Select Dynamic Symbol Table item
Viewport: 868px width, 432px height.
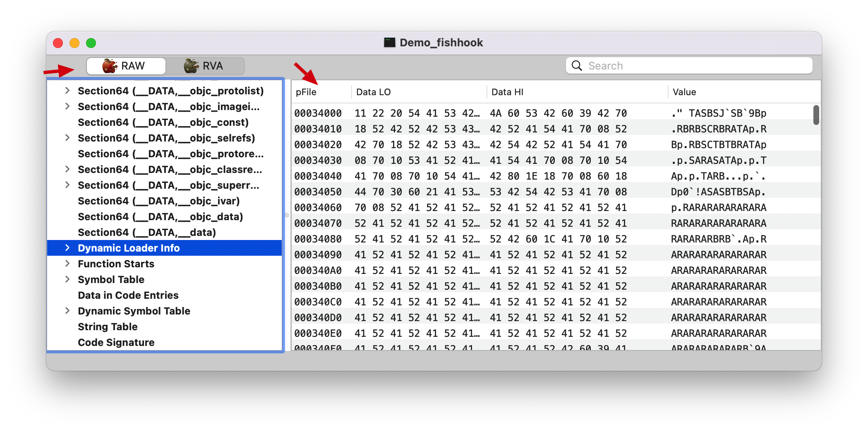(x=165, y=311)
